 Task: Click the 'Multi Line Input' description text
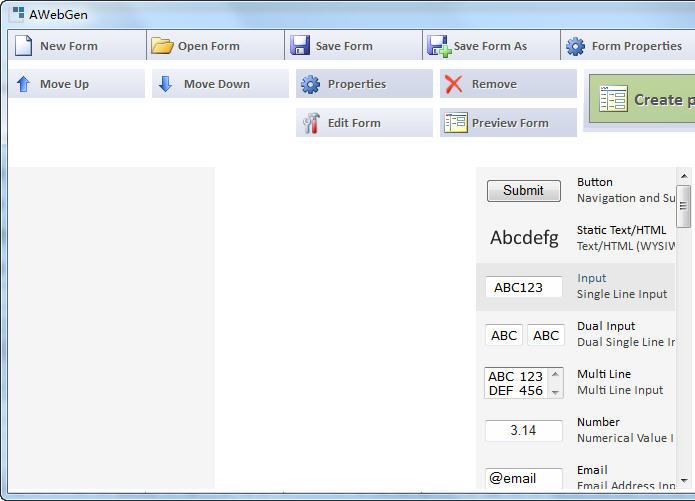[x=620, y=390]
